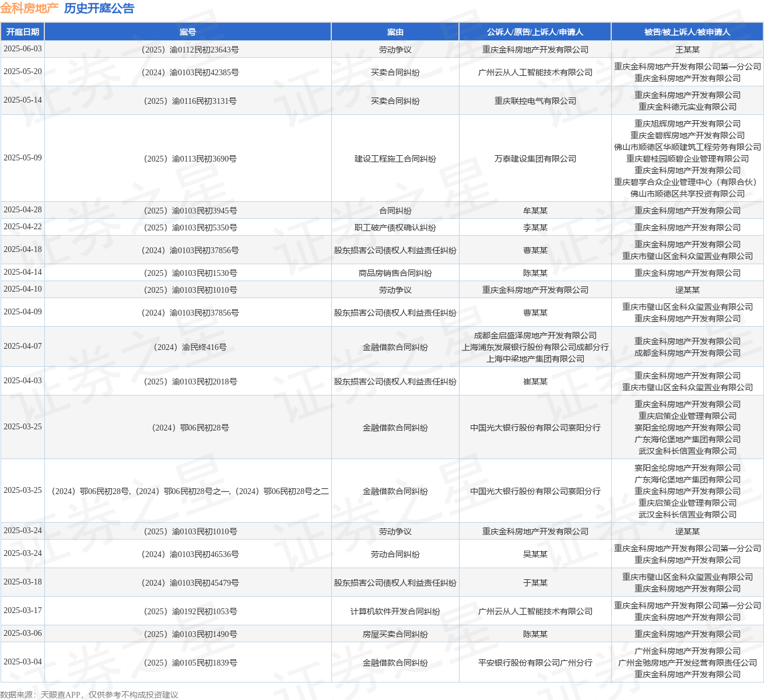Click plaintiff 重庆联控电气有限公司
764x700 pixels.
pos(535,101)
